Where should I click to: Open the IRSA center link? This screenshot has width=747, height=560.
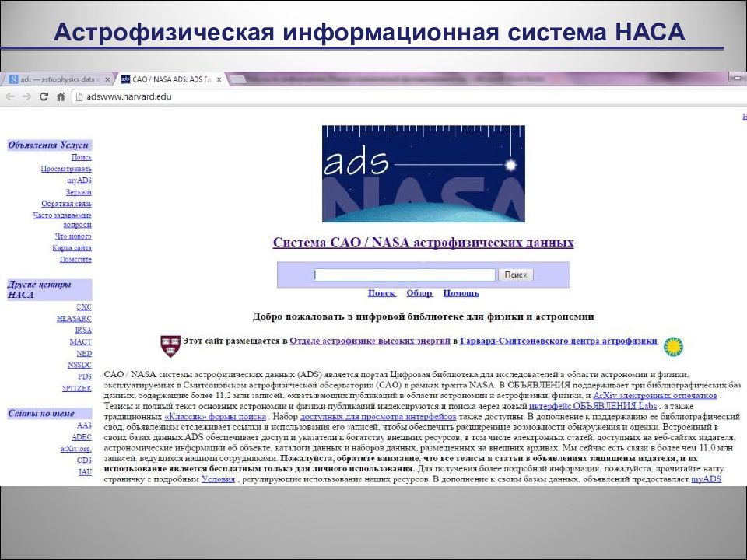pyautogui.click(x=83, y=331)
